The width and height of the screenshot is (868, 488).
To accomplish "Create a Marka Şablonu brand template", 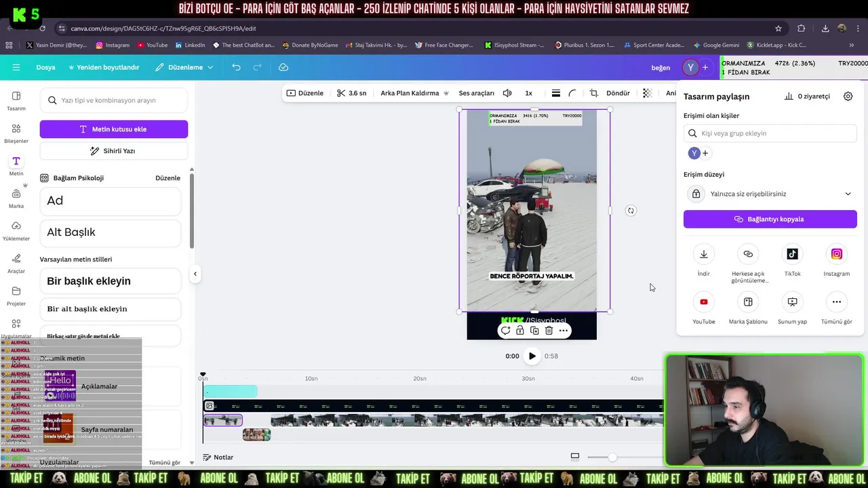I will [748, 309].
